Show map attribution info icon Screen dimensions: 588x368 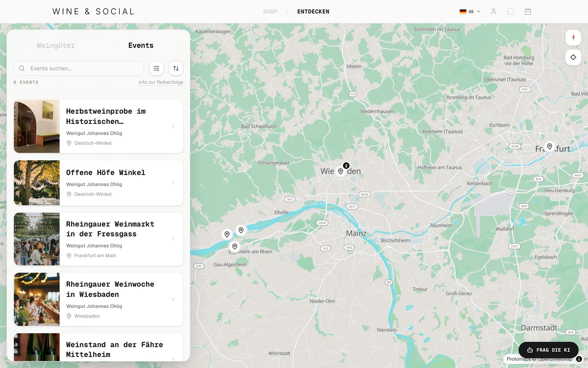click(579, 359)
